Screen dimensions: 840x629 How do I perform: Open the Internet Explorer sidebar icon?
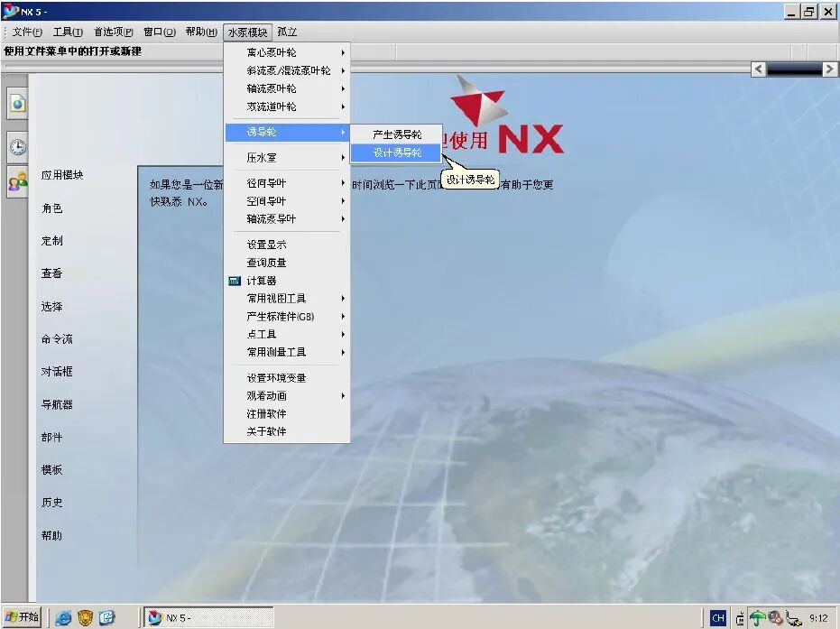tap(17, 104)
